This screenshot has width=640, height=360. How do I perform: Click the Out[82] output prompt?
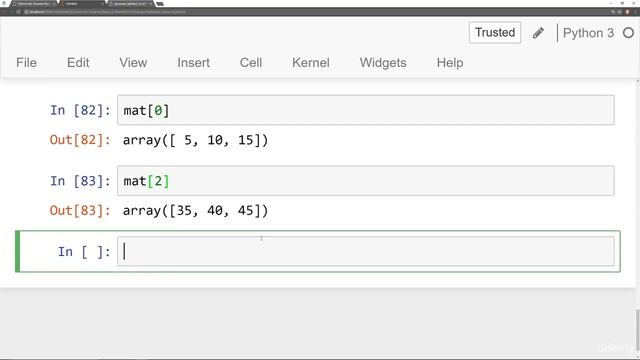(80, 140)
